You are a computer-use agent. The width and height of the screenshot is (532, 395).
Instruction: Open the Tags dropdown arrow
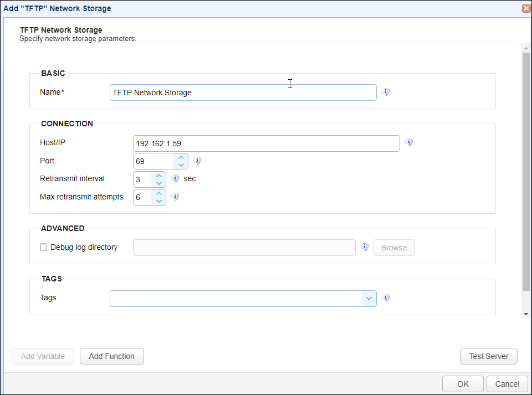click(x=369, y=299)
